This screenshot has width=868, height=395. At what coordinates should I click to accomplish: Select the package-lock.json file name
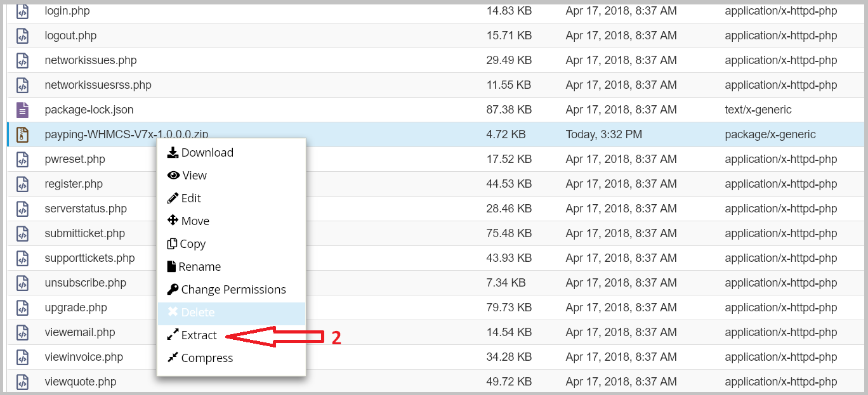click(x=89, y=110)
